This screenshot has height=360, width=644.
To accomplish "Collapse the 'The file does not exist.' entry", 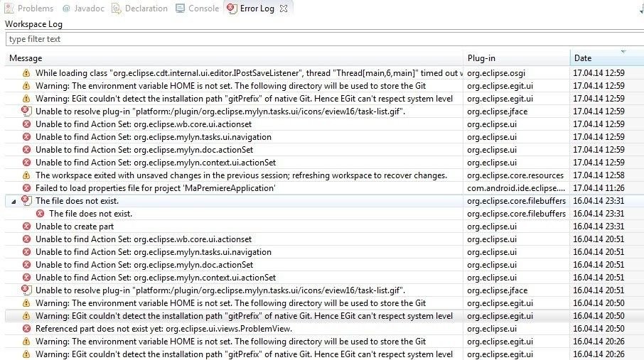I will (14, 202).
